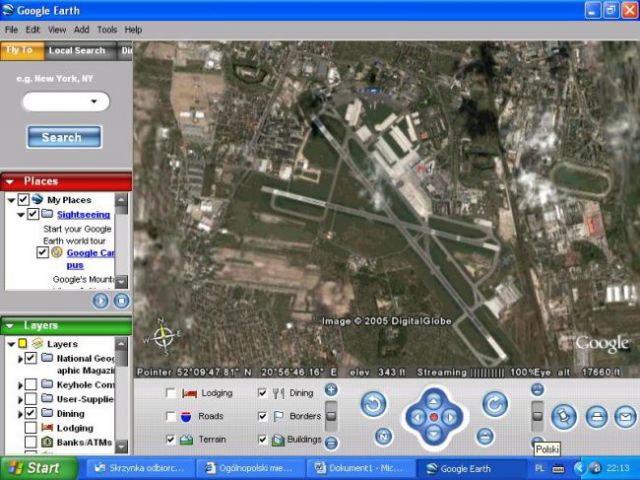Click the map compass rose overlay
640x480 pixels.
[163, 336]
